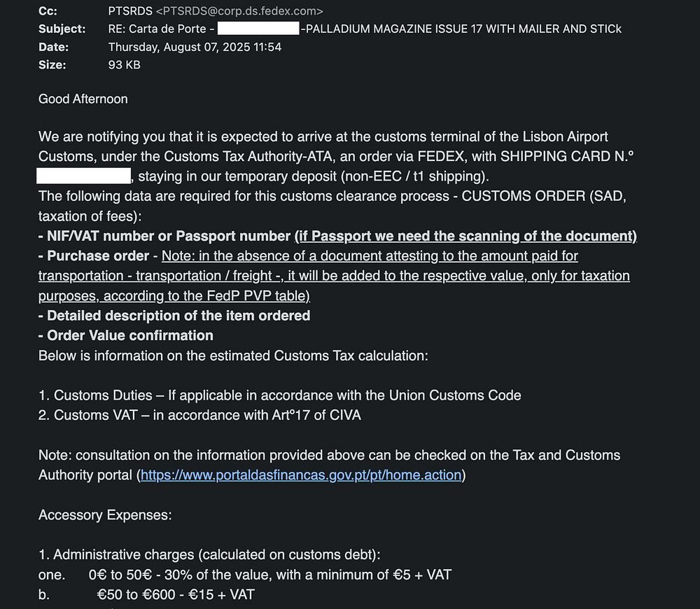This screenshot has width=700, height=609.
Task: Click the redacted shipping card number box
Action: pos(84,176)
